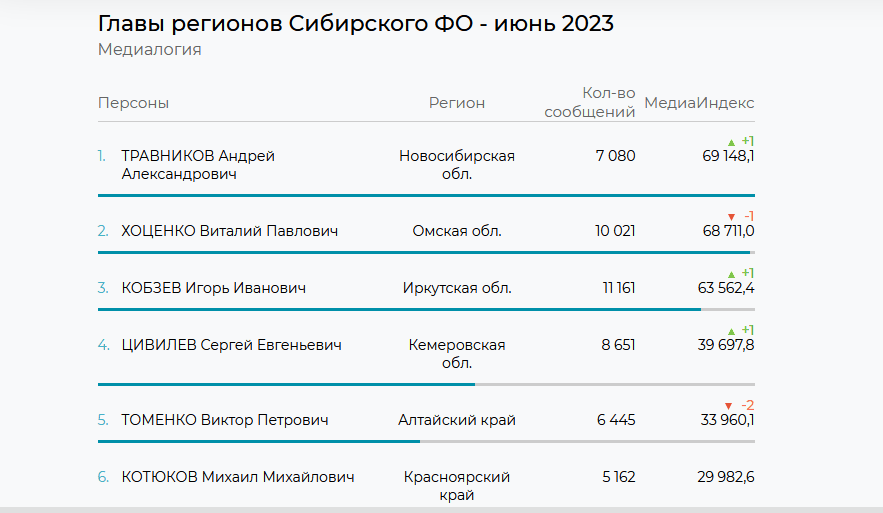Open ТРАВНИКОВ Андрей Александрович entry

(x=198, y=165)
